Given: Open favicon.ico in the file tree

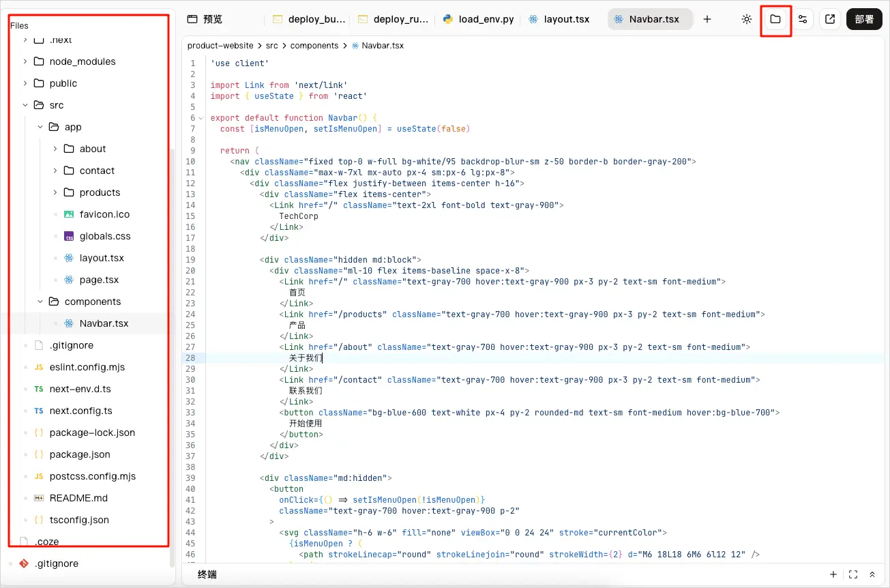Looking at the screenshot, I should [x=104, y=214].
